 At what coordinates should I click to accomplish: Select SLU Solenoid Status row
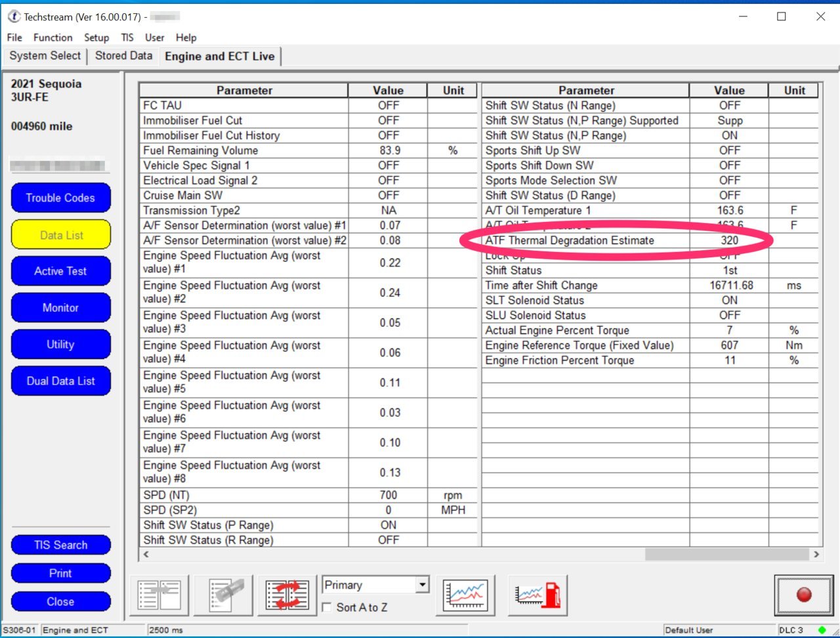[x=650, y=316]
